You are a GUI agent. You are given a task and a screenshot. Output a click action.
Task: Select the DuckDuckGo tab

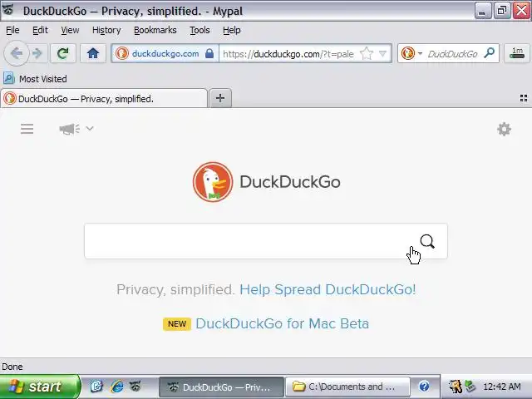pyautogui.click(x=104, y=98)
